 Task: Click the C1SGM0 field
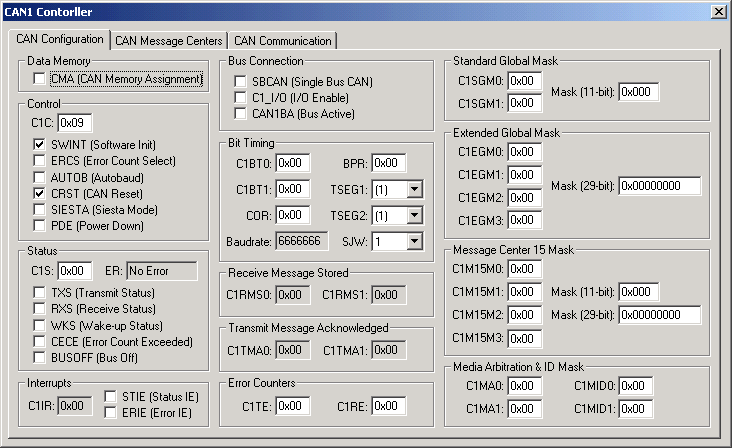pyautogui.click(x=525, y=81)
